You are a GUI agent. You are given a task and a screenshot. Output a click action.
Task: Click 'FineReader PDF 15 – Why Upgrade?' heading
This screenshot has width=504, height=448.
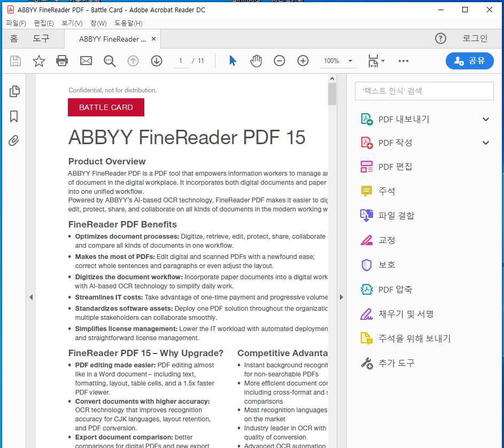point(145,353)
